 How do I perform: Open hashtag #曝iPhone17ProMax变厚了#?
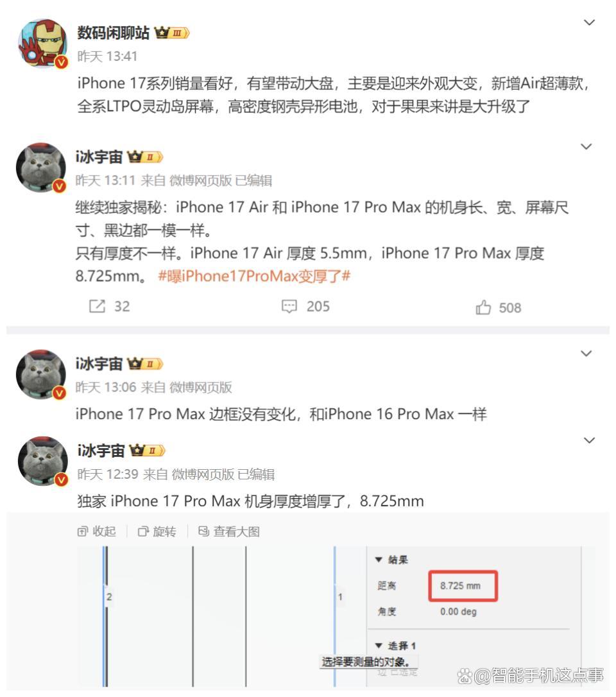tap(254, 276)
